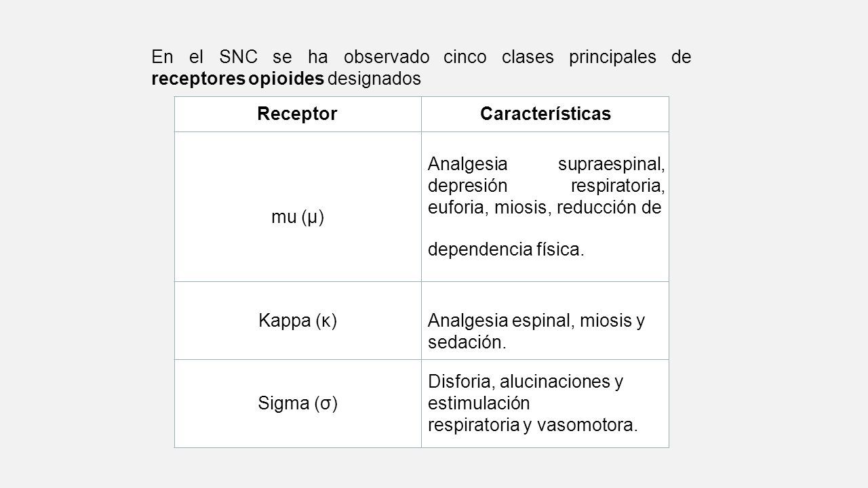Click 'depresión respiratoria' text line
The width and height of the screenshot is (868, 488).
(547, 185)
